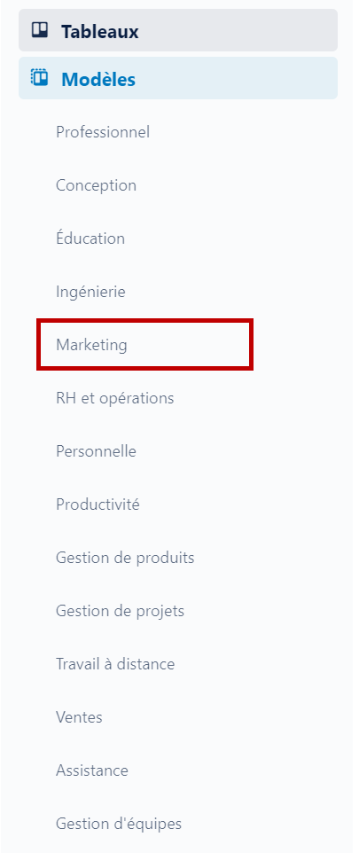Choose Gestion de projets category

tap(120, 611)
